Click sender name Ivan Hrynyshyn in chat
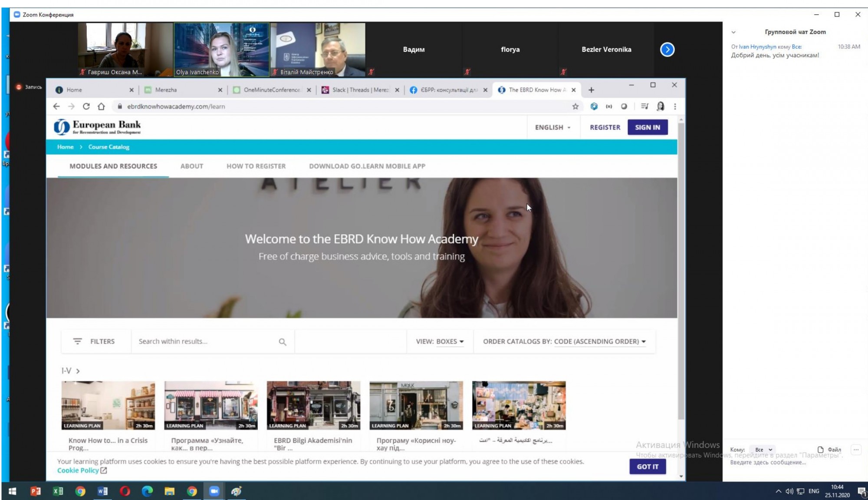Image resolution: width=868 pixels, height=500 pixels. (757, 47)
